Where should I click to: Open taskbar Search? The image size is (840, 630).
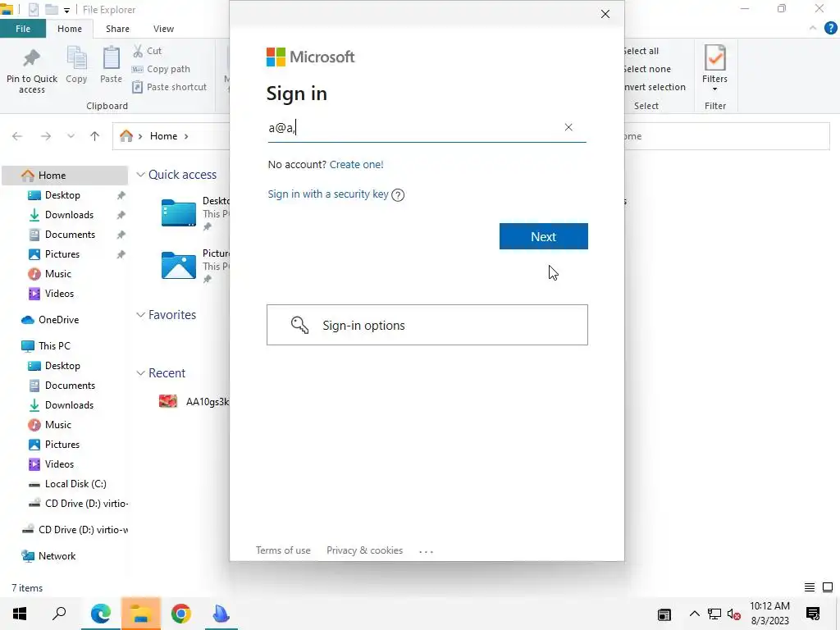[x=59, y=614]
